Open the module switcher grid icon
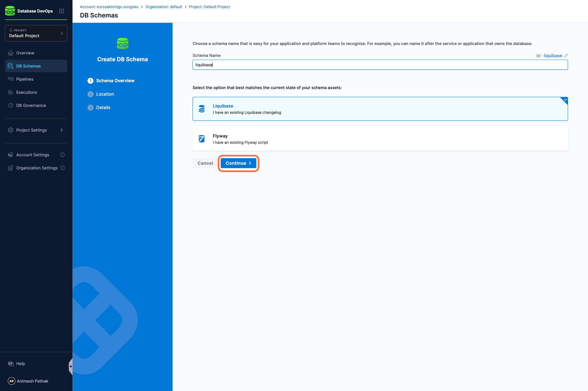 62,11
